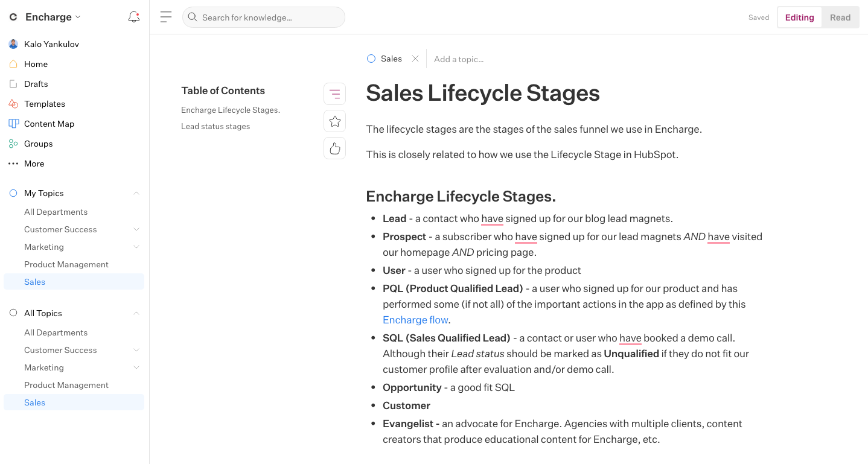Click the bold Unqualified text

[631, 354]
